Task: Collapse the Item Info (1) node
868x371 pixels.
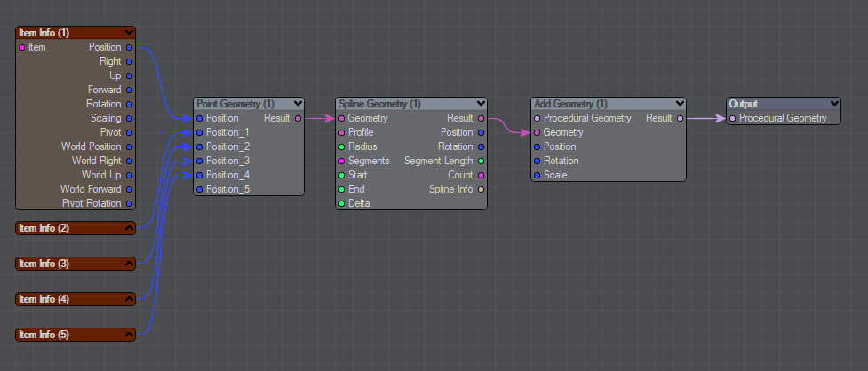Action: 130,33
